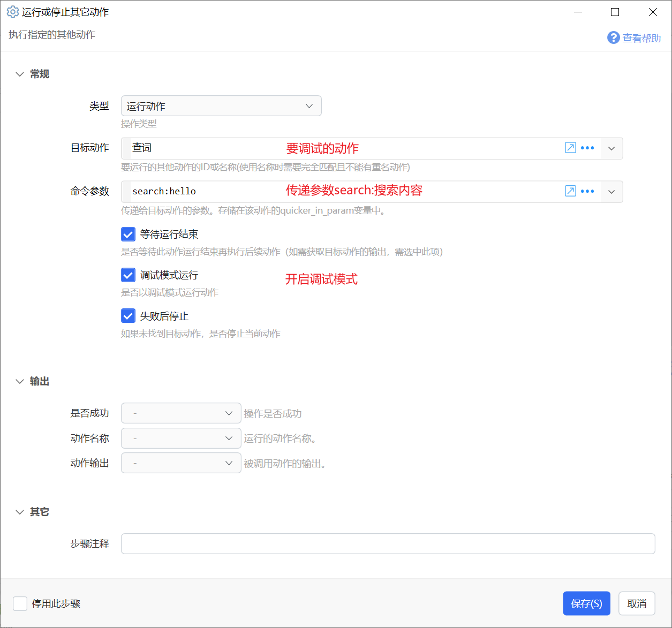This screenshot has width=672, height=628.
Task: Click 保存(S) button
Action: (x=586, y=603)
